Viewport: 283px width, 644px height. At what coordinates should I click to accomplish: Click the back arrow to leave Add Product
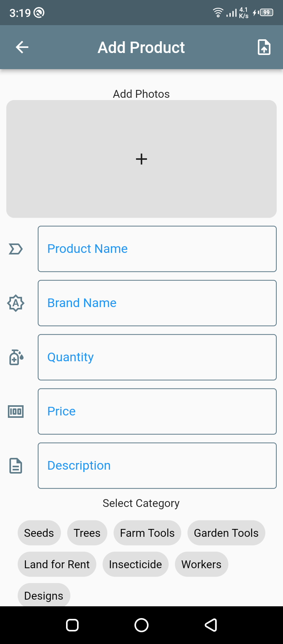click(x=22, y=47)
